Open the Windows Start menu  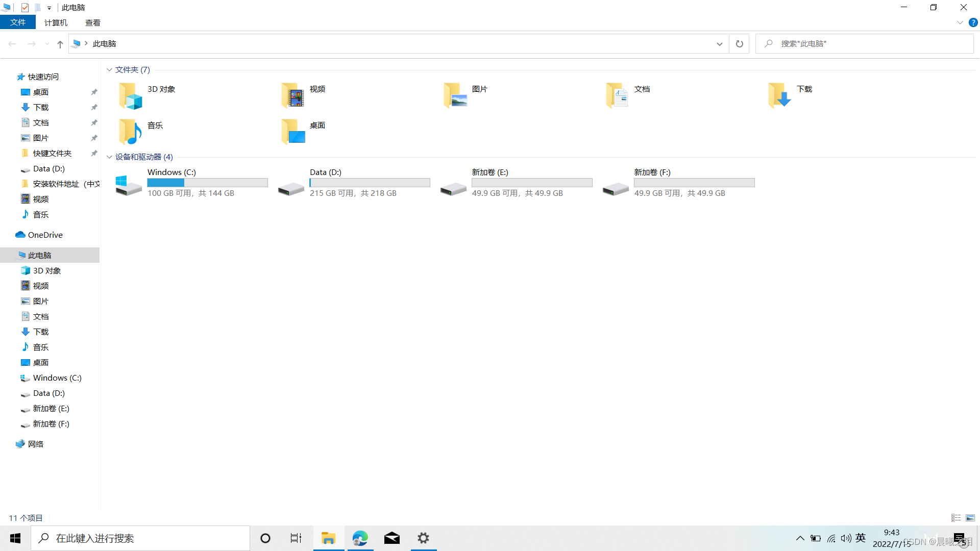tap(15, 538)
